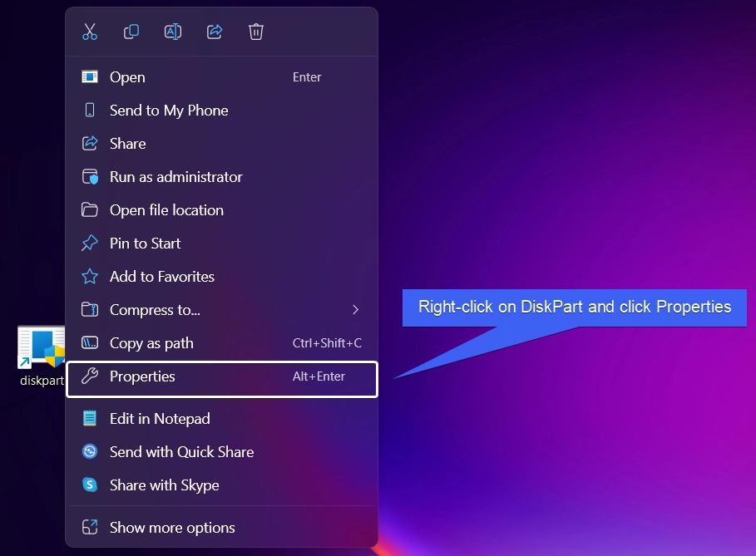Viewport: 756px width, 556px height.
Task: Click the Copy icon in top row
Action: pyautogui.click(x=131, y=32)
